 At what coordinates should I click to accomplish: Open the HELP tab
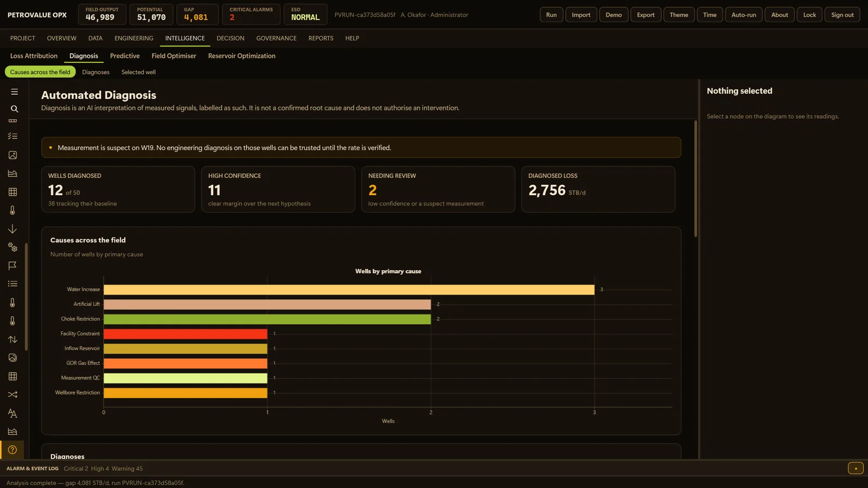[x=352, y=38]
